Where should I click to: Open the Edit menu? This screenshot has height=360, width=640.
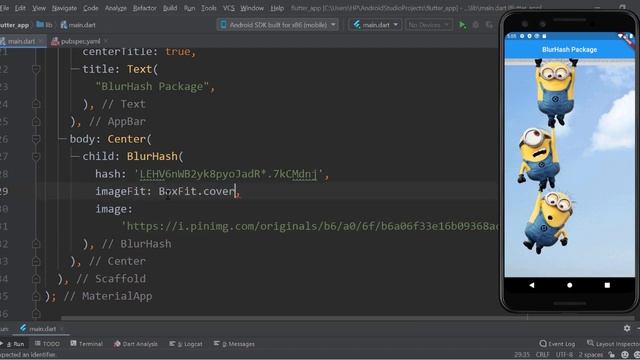pyautogui.click(x=20, y=8)
